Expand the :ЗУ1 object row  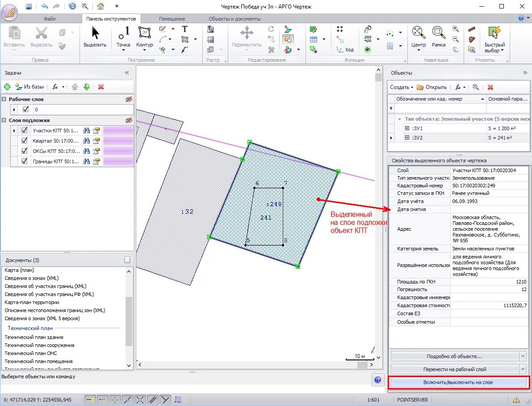[x=407, y=128]
